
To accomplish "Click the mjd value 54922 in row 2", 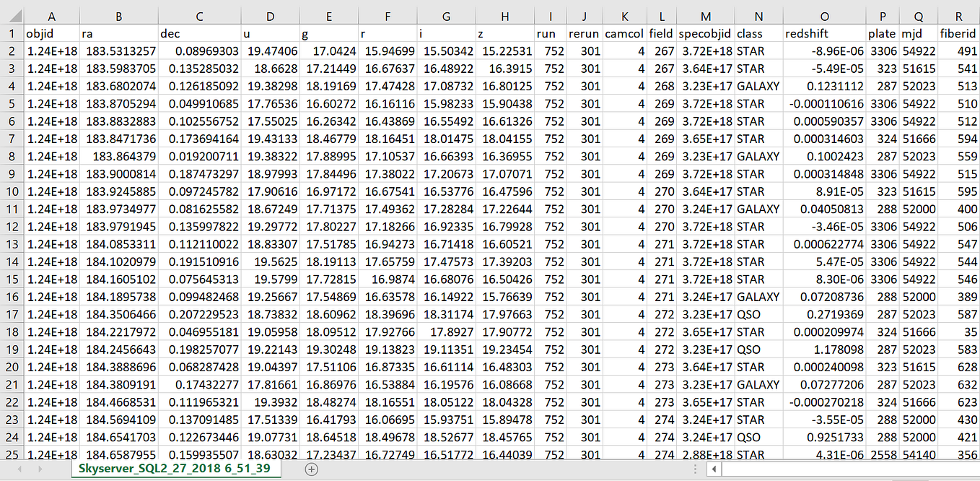I will tap(917, 51).
